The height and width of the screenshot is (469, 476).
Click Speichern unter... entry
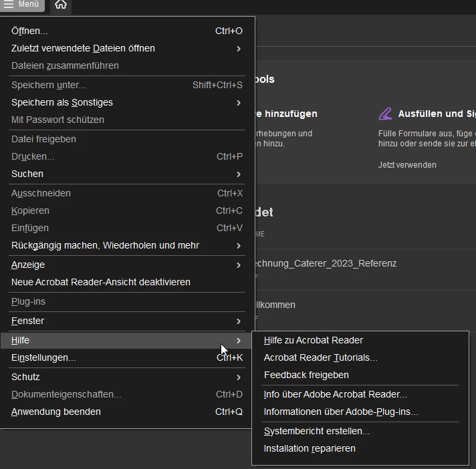pos(127,85)
